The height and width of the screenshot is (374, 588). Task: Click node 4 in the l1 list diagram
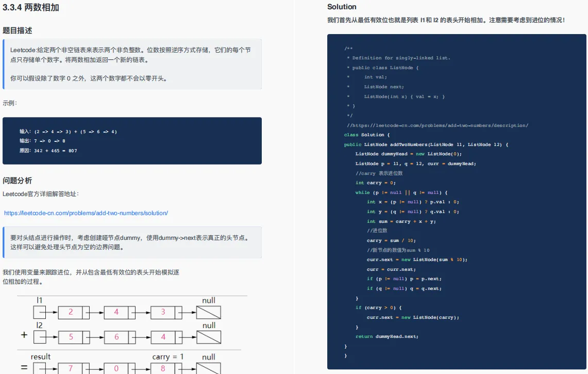coord(120,313)
